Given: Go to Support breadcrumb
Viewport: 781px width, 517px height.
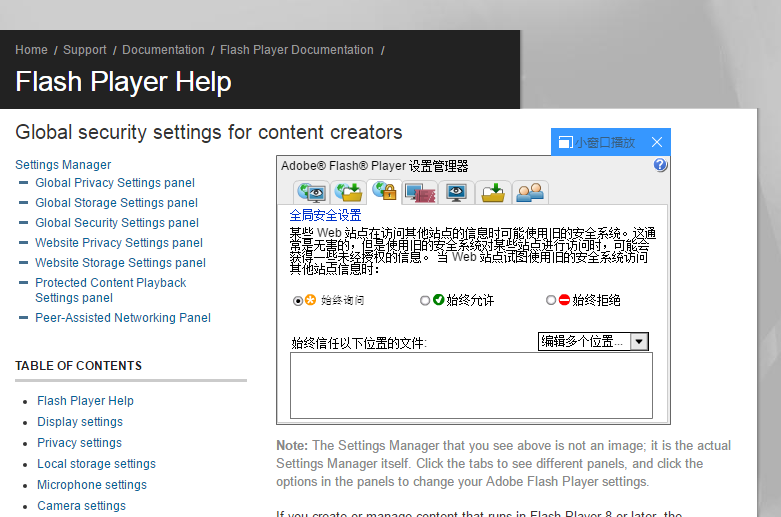Looking at the screenshot, I should tap(85, 50).
